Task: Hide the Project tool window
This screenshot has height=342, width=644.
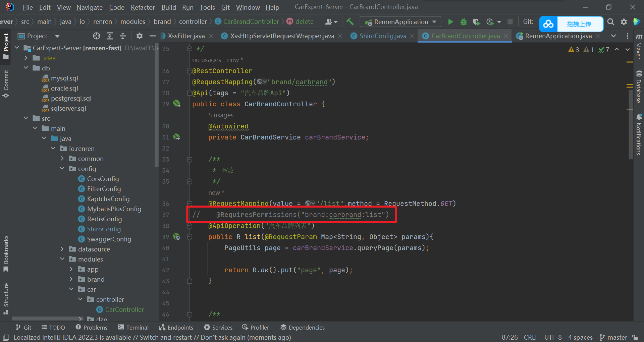Action: [153, 36]
